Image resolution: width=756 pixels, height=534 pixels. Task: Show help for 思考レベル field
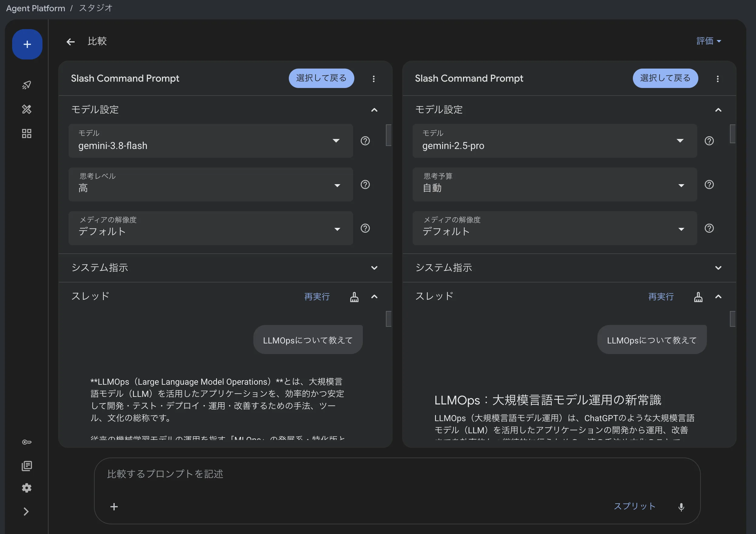365,184
